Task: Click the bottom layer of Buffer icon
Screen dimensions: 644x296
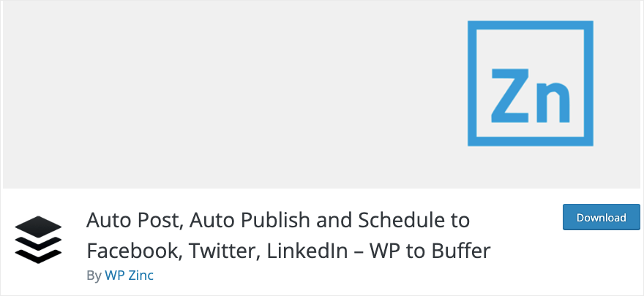Action: coord(38,257)
